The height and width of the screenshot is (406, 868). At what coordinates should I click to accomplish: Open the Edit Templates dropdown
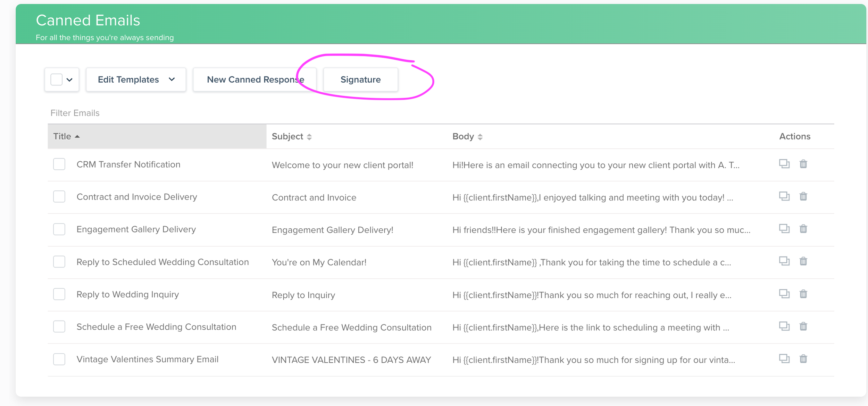coord(136,79)
